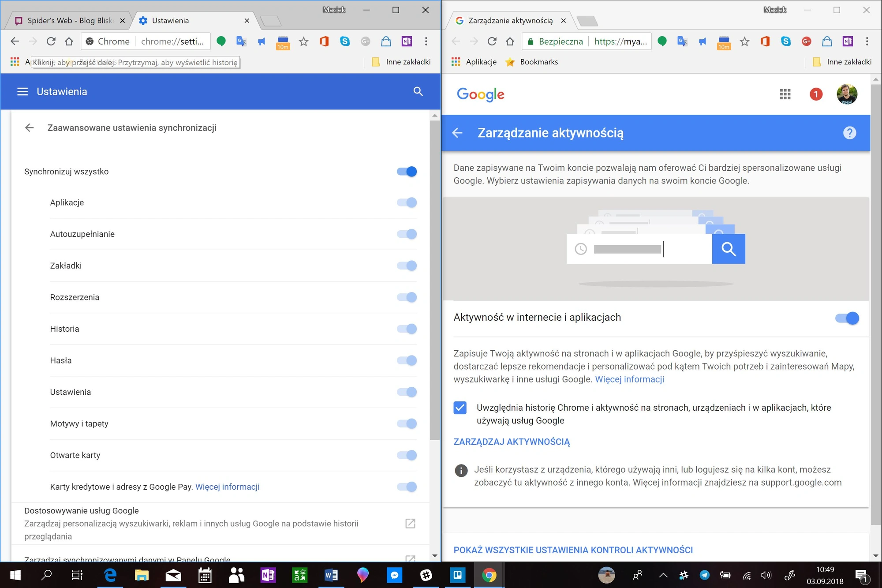The height and width of the screenshot is (588, 882).
Task: Click help icon in Zarządzanie aktywnością header
Action: click(849, 133)
